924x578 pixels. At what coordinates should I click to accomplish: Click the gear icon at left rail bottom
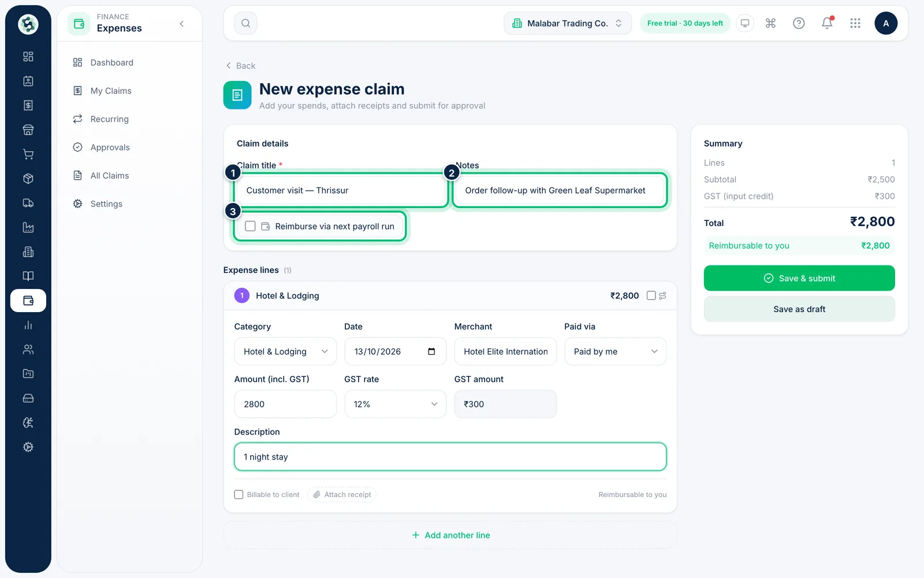[28, 447]
